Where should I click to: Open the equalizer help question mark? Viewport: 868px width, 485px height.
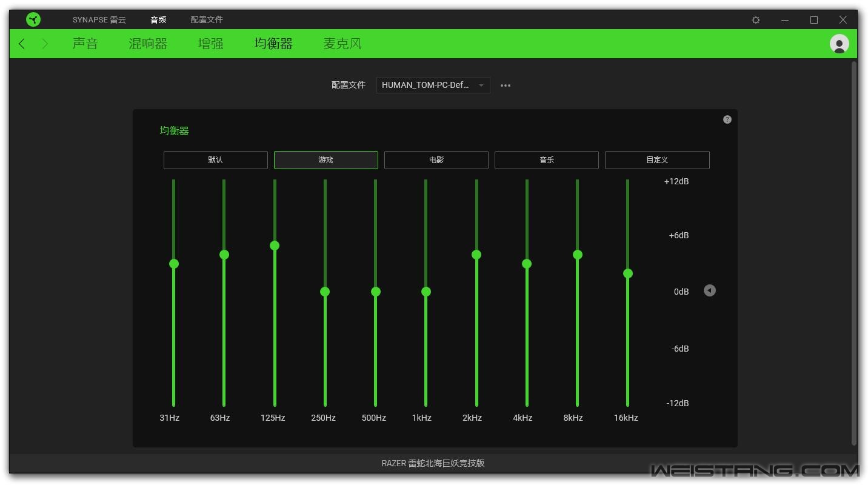(x=727, y=119)
